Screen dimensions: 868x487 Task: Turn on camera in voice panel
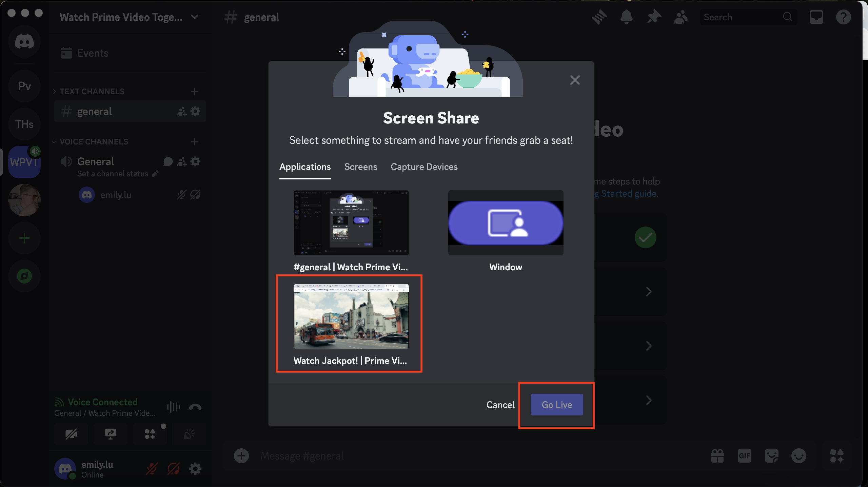tap(71, 434)
